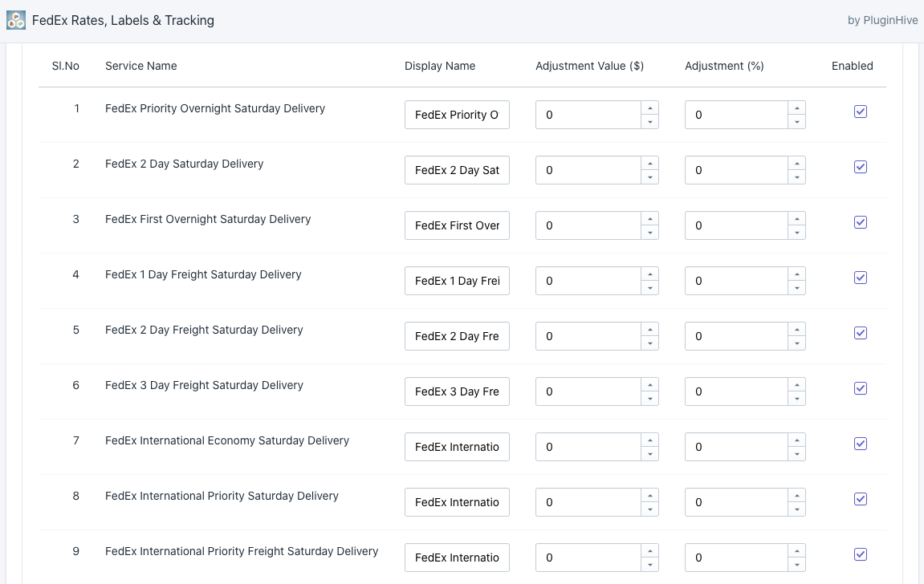Edit display name for FedEx 2 Day Freight

click(457, 336)
